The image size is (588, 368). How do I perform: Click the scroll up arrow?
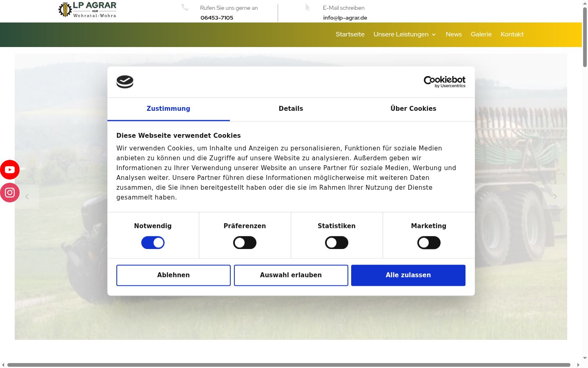[x=585, y=3]
